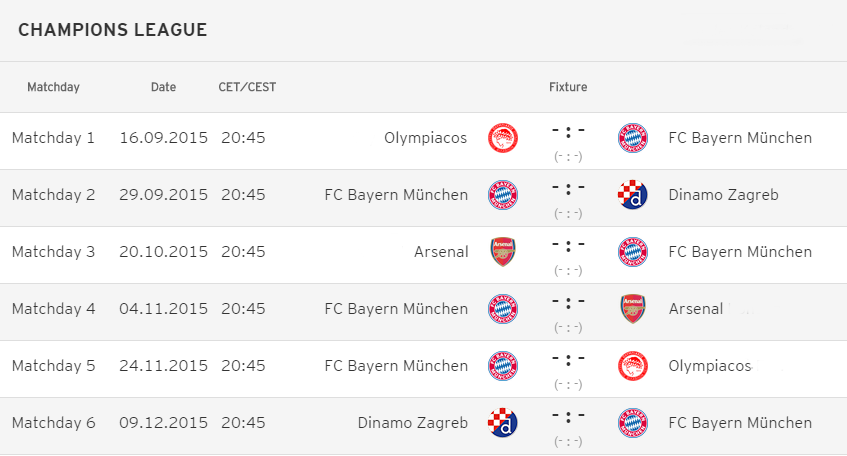The image size is (847, 456).
Task: Click the Olympiacos crest in Matchday 1
Action: pyautogui.click(x=503, y=138)
